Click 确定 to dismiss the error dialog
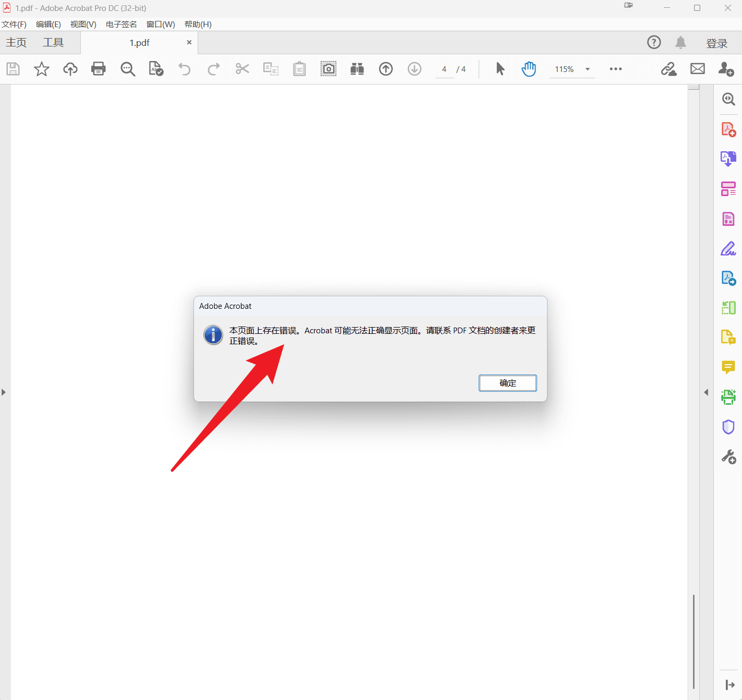The image size is (742, 700). (x=508, y=383)
